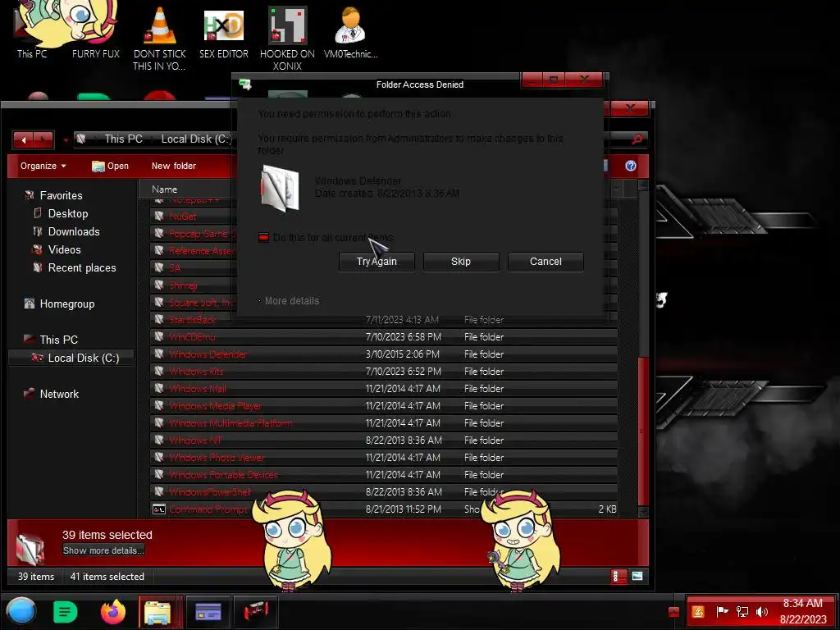Open the red and black taskbar app
This screenshot has height=630, width=840.
(256, 612)
